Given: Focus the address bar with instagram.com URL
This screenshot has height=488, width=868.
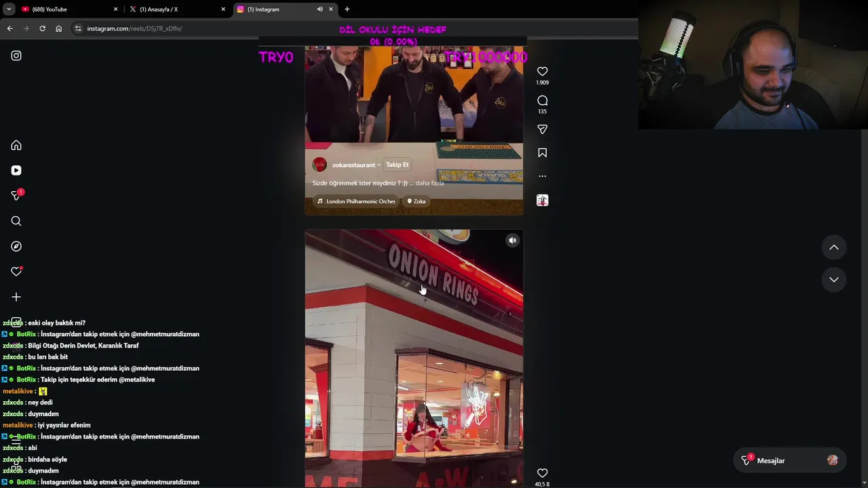Looking at the screenshot, I should pyautogui.click(x=353, y=28).
